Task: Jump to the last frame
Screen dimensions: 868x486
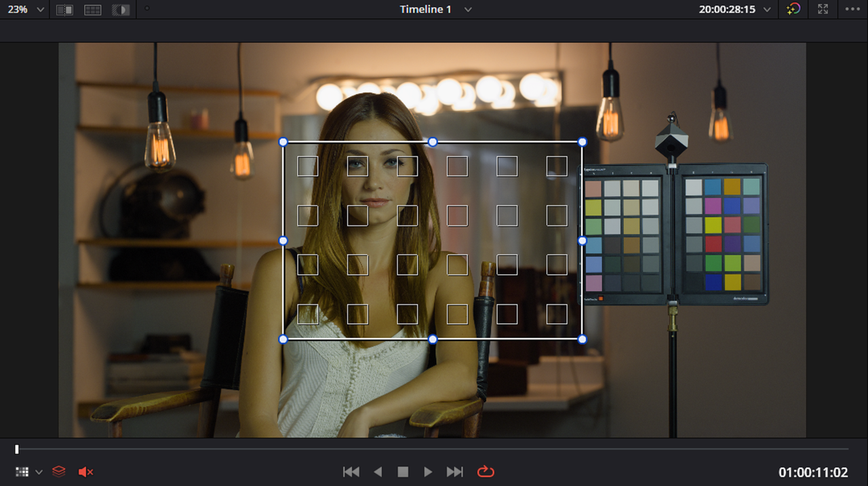Action: point(455,472)
